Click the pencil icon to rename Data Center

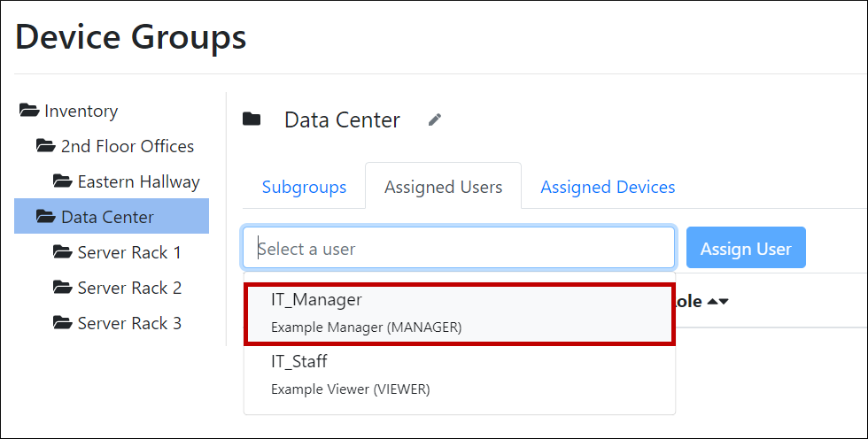[434, 119]
